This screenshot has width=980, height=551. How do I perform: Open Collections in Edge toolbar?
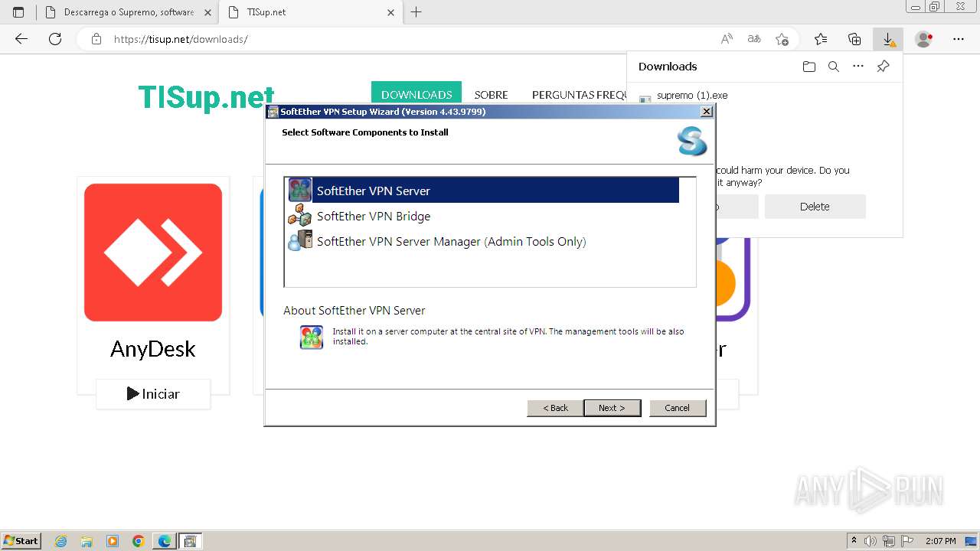pyautogui.click(x=854, y=39)
